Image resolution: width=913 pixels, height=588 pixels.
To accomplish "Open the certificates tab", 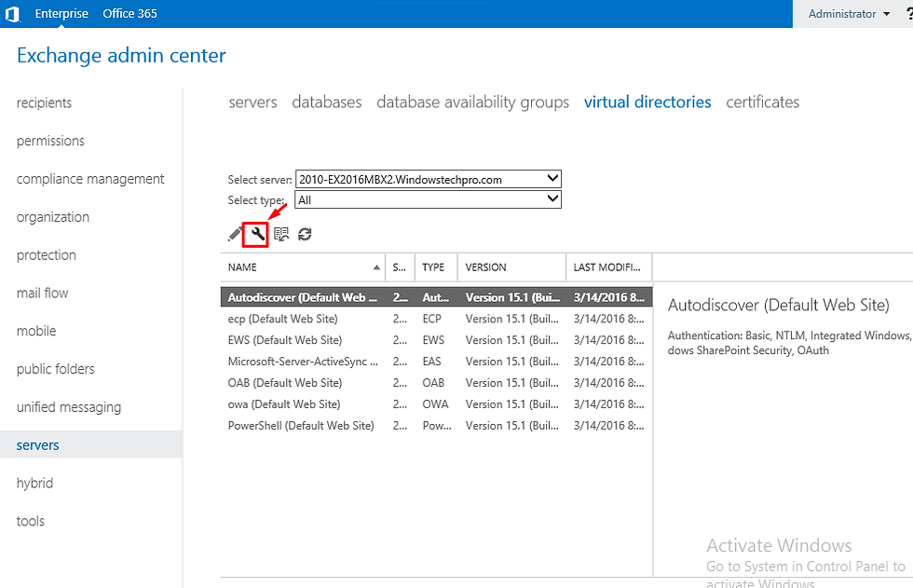I will (763, 103).
